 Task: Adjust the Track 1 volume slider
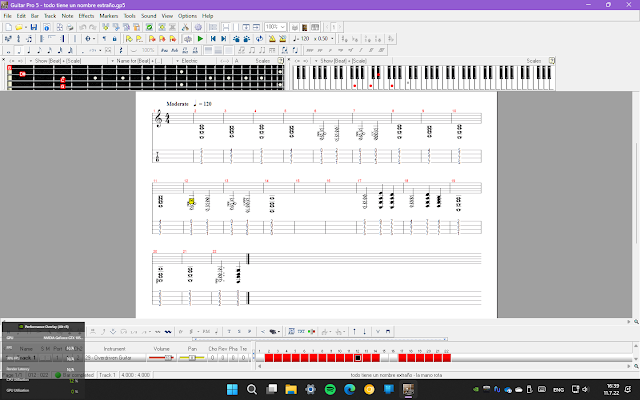tap(162, 358)
